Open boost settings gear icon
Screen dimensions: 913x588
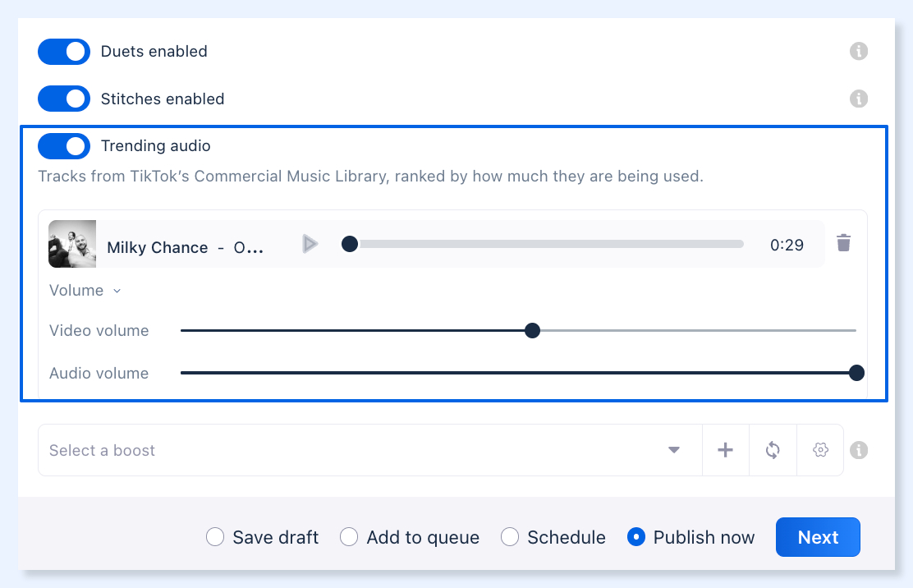(x=820, y=450)
